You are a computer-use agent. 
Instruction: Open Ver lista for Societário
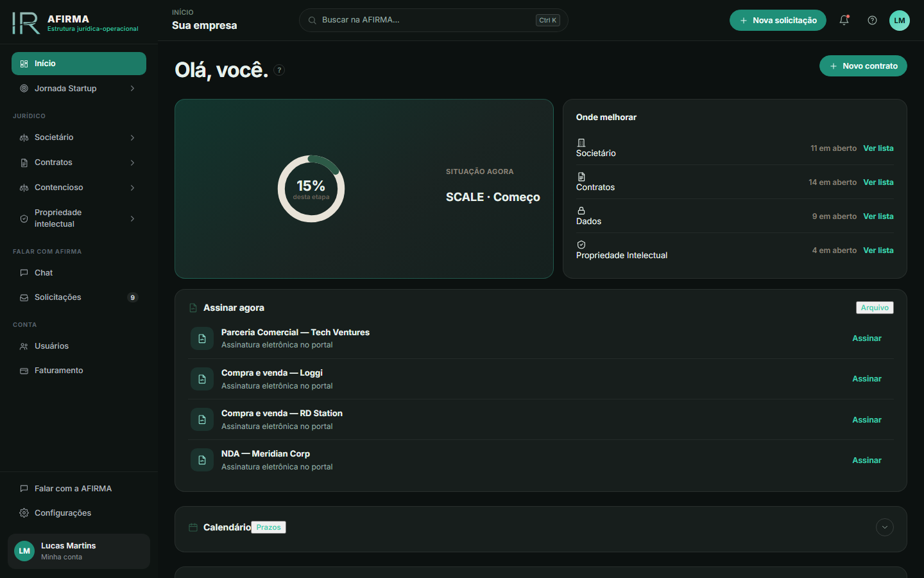coord(878,148)
